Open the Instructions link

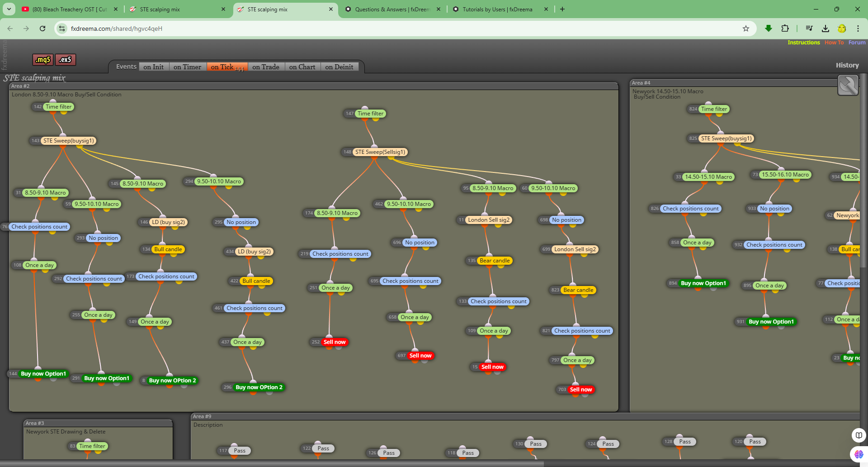pyautogui.click(x=803, y=43)
